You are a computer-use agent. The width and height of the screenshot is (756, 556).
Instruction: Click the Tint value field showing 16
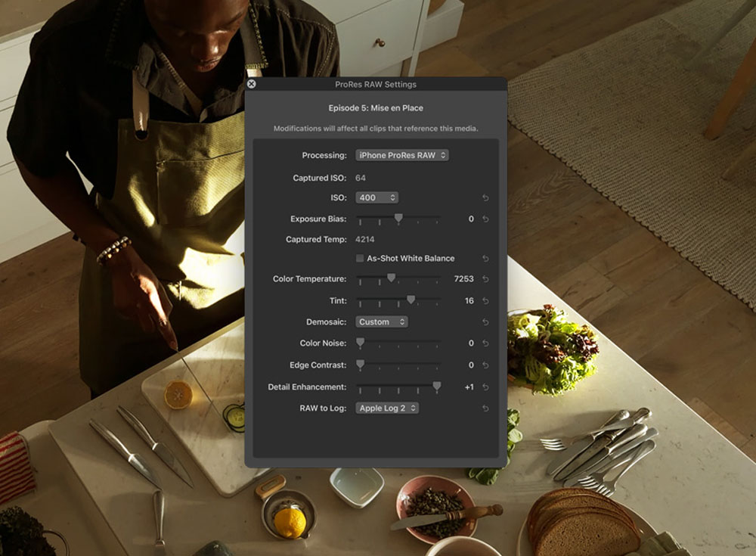[x=469, y=301]
